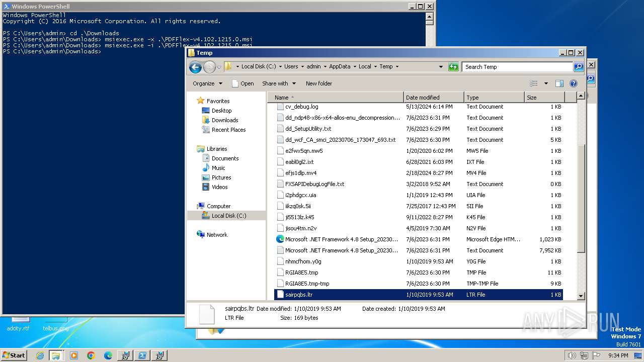Change view using the view icon
The width and height of the screenshot is (644, 362).
tap(534, 83)
